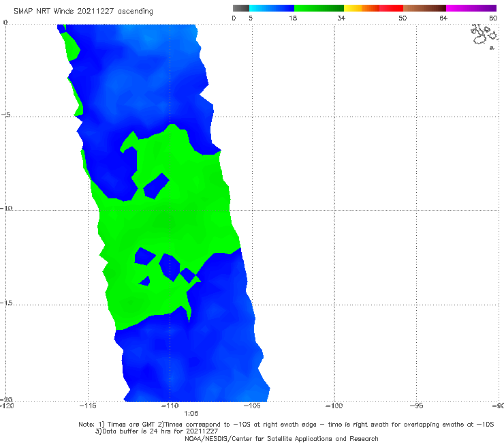Click the swath time label '1:08'
This screenshot has height=443, width=504.
(x=191, y=414)
